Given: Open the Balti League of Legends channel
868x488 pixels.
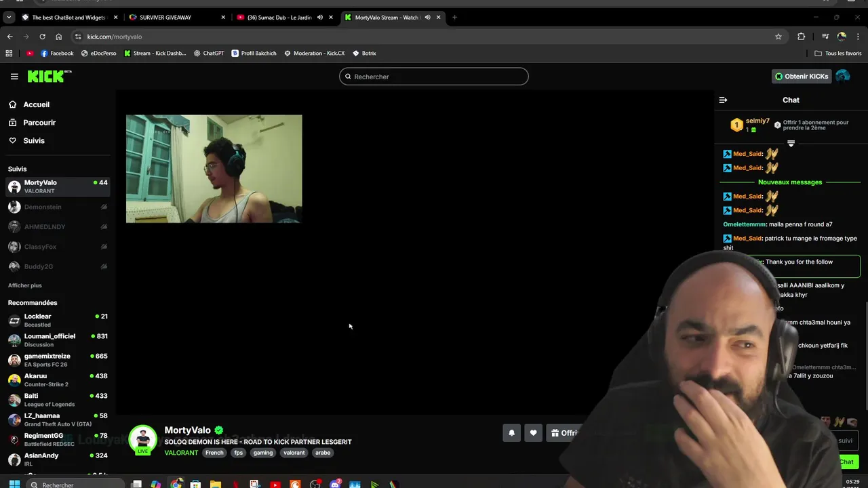Looking at the screenshot, I should [58, 400].
